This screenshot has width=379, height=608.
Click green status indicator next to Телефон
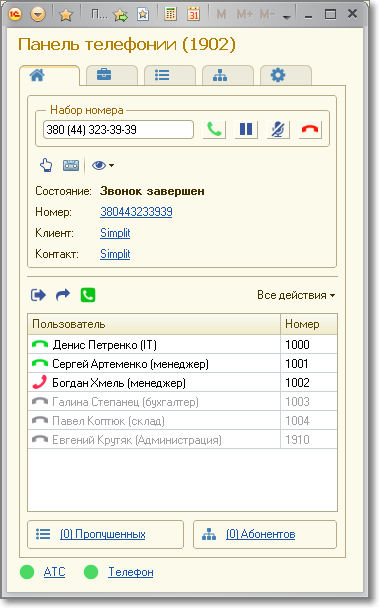coord(91,572)
